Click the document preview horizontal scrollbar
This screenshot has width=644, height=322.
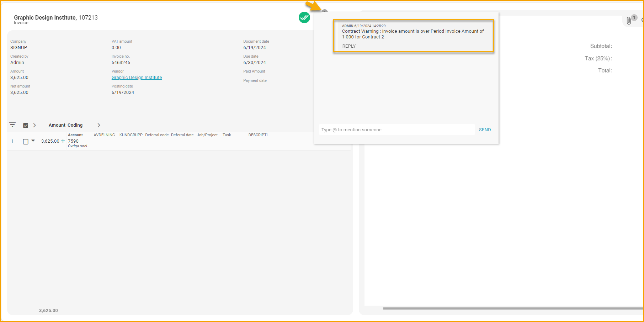513,308
